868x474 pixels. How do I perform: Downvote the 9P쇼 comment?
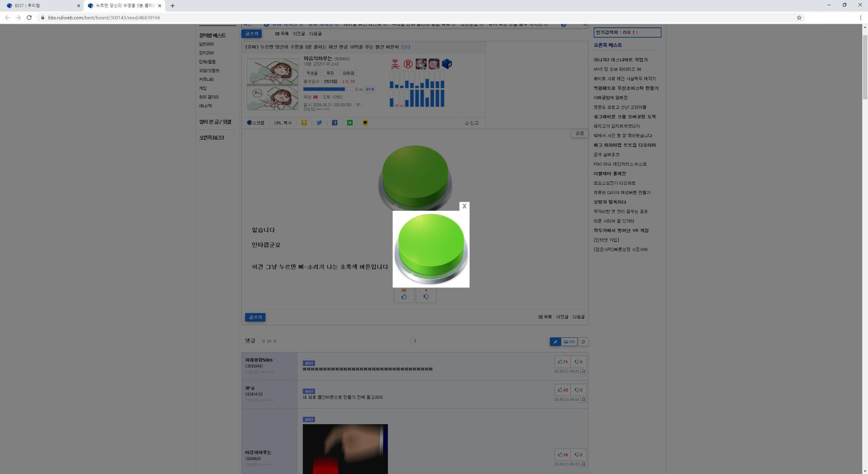coord(578,390)
